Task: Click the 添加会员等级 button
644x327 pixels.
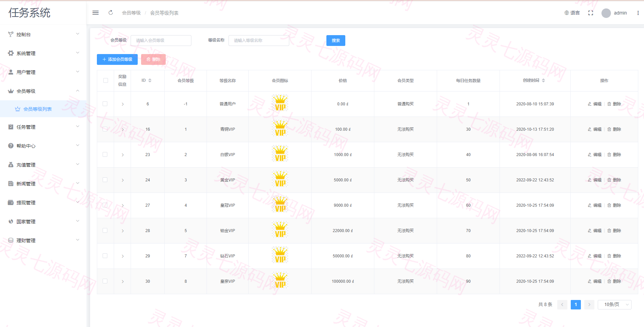Action: click(117, 59)
